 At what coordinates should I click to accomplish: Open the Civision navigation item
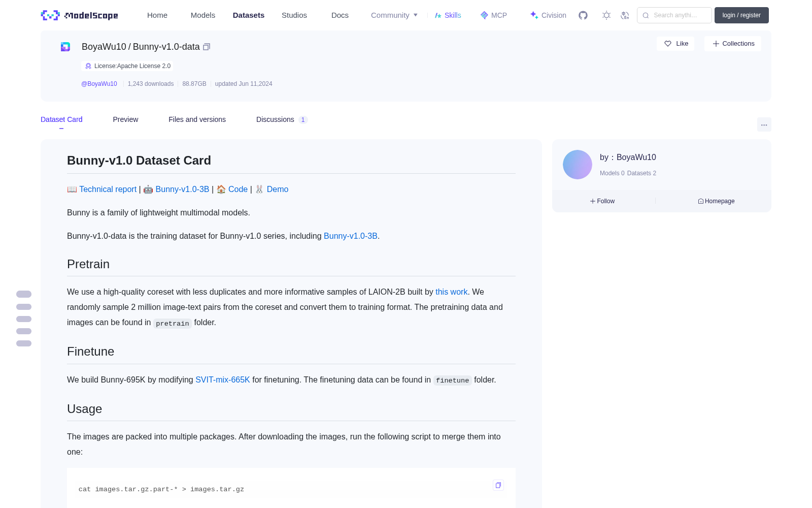click(548, 15)
